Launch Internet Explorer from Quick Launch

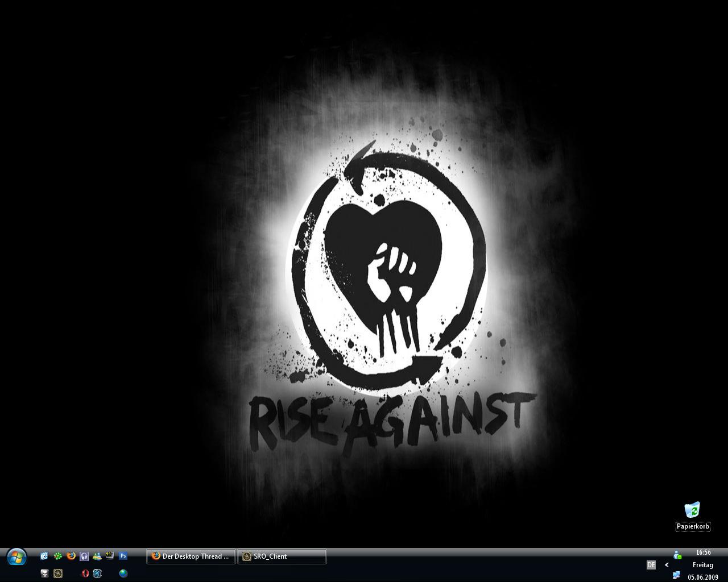tap(44, 556)
